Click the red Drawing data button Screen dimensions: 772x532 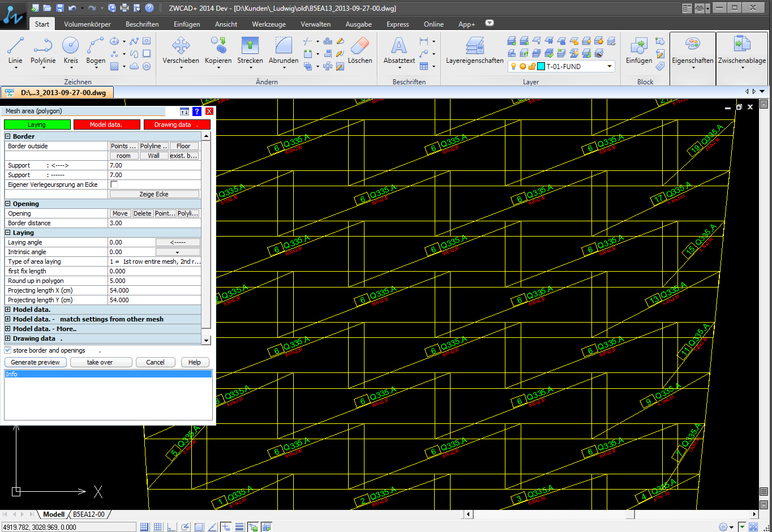click(177, 125)
